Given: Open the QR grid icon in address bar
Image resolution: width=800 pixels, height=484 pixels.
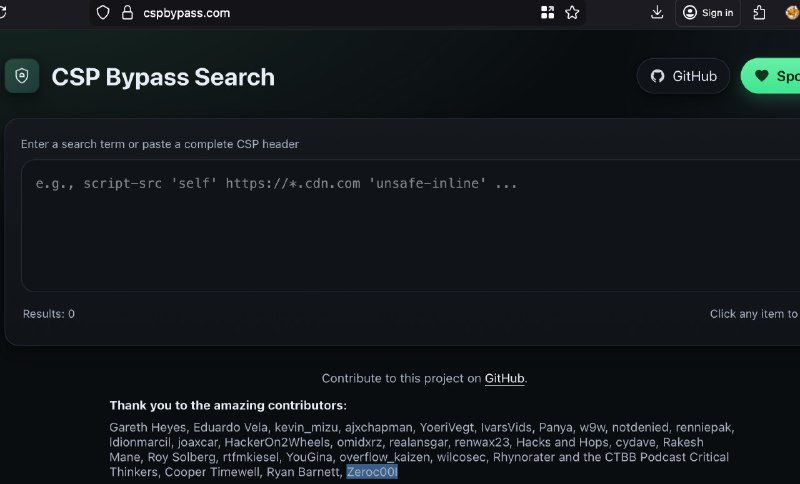Looking at the screenshot, I should 547,13.
